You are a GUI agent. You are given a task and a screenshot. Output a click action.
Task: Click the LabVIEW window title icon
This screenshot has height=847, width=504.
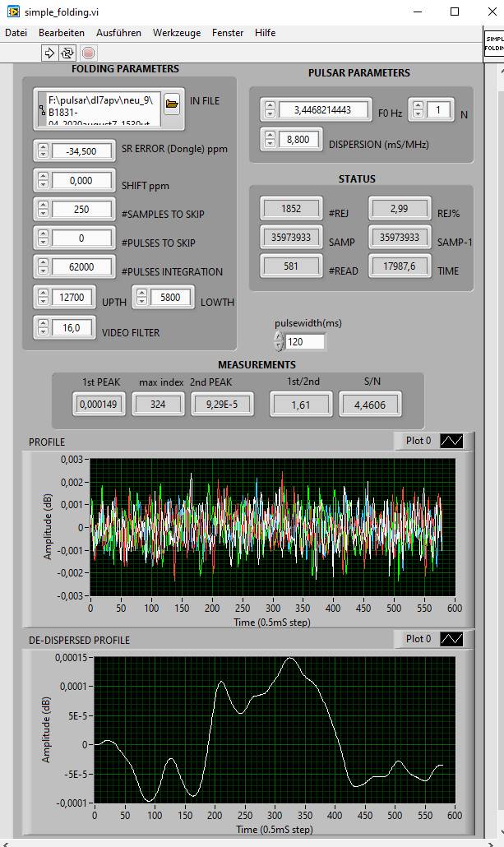click(13, 12)
